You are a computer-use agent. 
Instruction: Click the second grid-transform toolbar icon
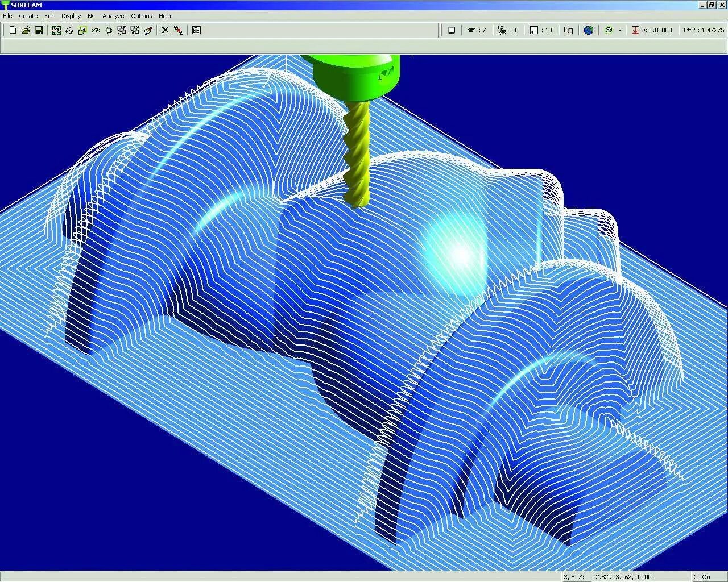pos(135,30)
